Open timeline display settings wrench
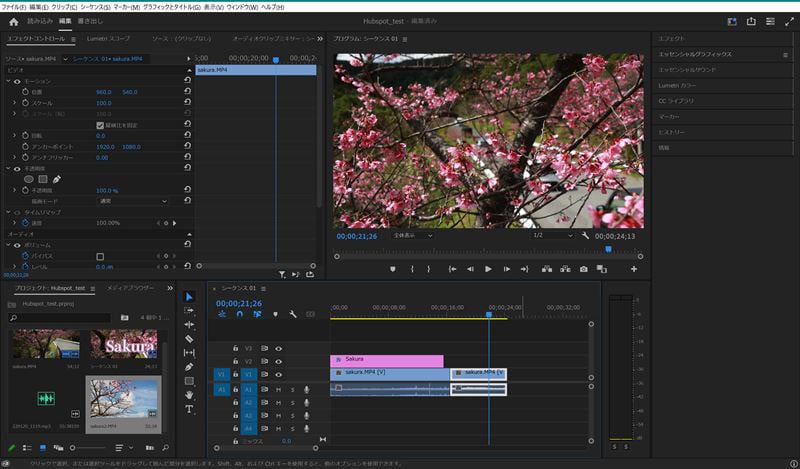This screenshot has width=800, height=469. coord(293,314)
